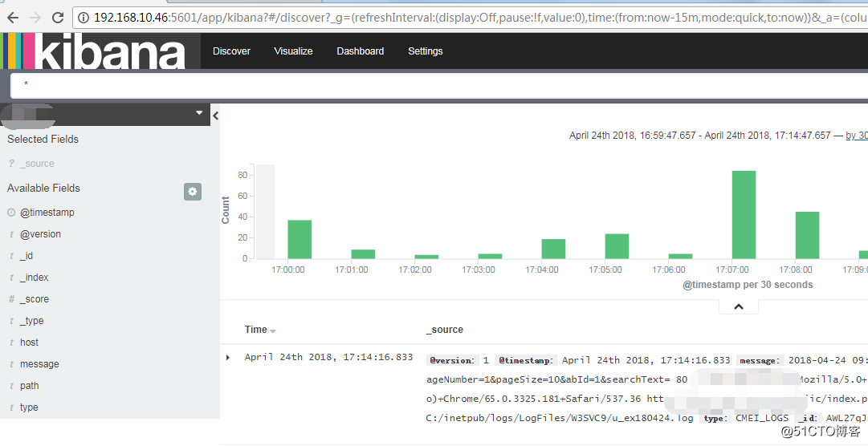Open the Settings tab
Viewport: 868px width, 446px height.
(425, 51)
